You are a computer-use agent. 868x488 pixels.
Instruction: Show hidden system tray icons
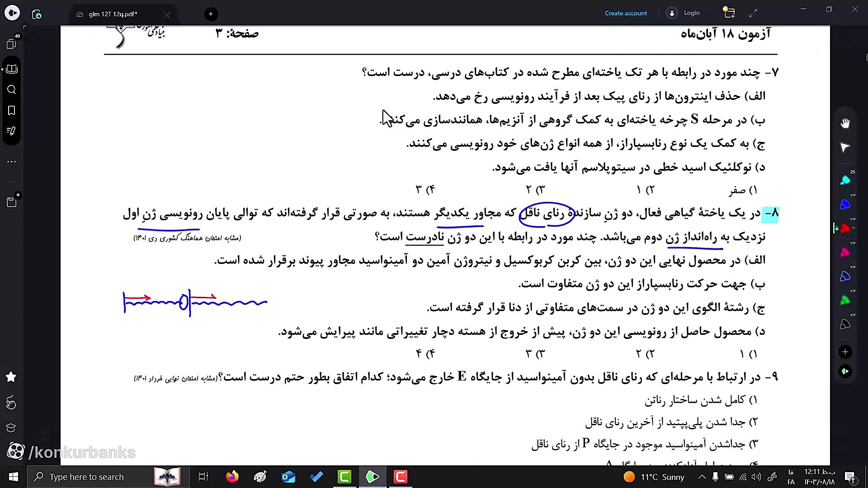click(x=702, y=477)
